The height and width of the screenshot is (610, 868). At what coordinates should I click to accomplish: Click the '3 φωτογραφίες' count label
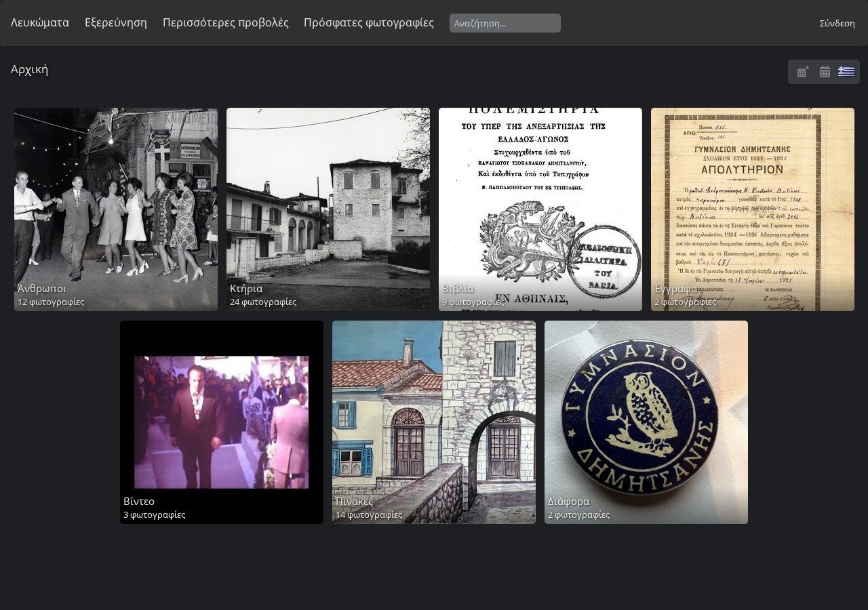pos(154,515)
